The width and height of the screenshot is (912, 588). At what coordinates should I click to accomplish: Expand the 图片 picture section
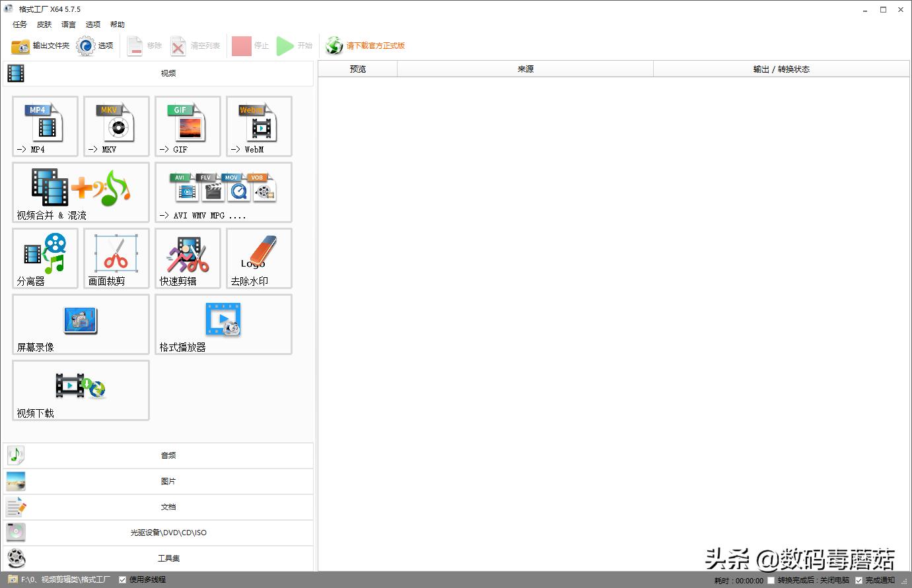point(168,481)
